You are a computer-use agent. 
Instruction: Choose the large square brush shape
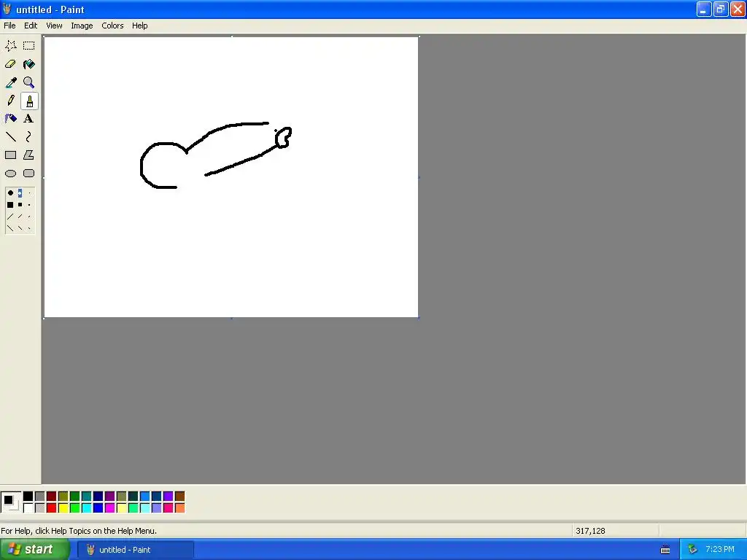(x=10, y=205)
